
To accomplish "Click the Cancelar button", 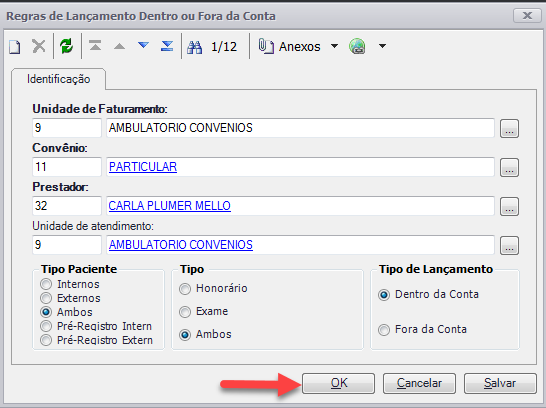I will pos(419,383).
